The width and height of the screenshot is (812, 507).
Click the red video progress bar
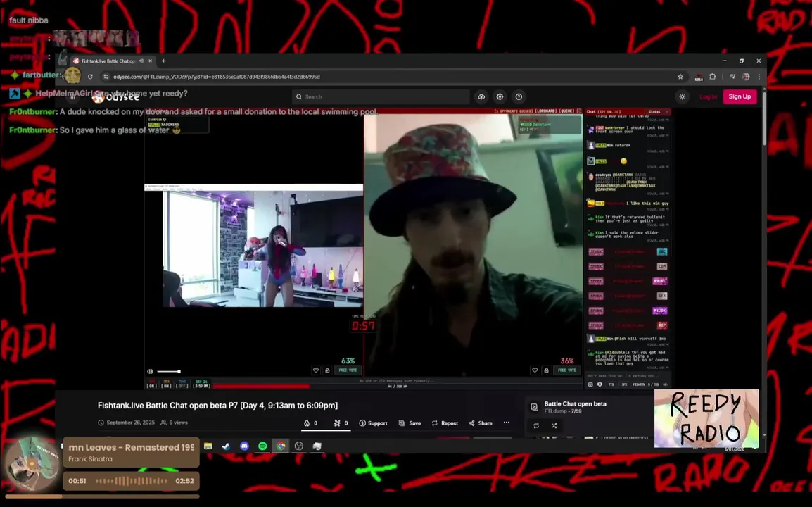point(260,386)
